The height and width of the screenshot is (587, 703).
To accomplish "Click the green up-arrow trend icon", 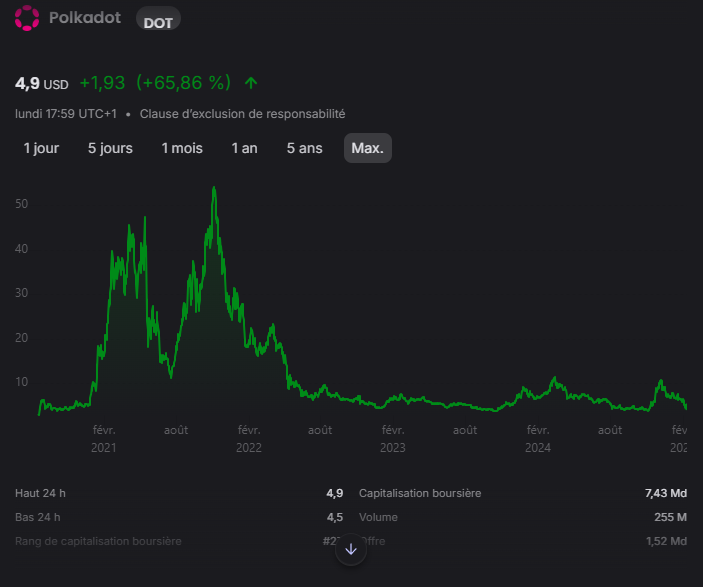I will pyautogui.click(x=251, y=83).
